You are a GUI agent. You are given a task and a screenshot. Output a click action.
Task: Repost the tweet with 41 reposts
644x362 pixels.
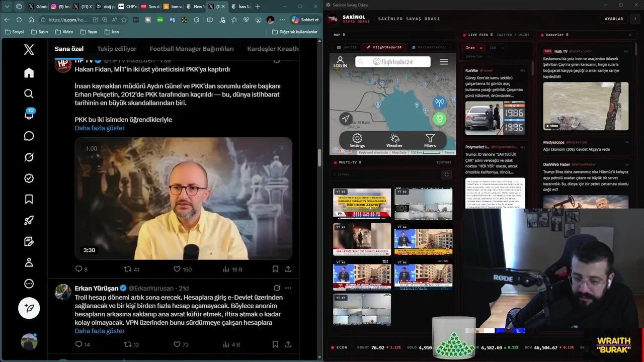(x=131, y=269)
